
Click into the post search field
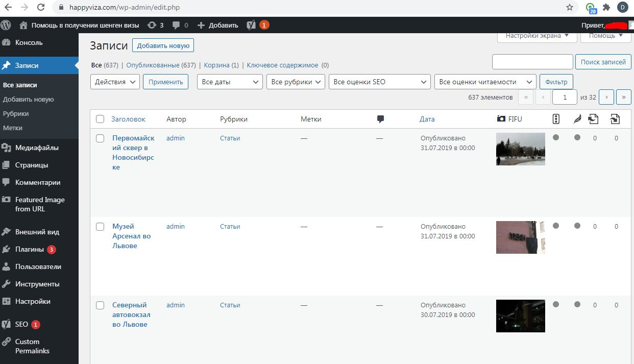coord(532,62)
